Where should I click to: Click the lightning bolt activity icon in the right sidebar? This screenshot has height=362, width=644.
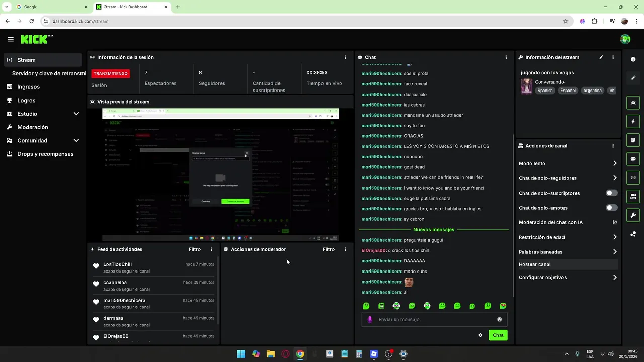pyautogui.click(x=633, y=121)
